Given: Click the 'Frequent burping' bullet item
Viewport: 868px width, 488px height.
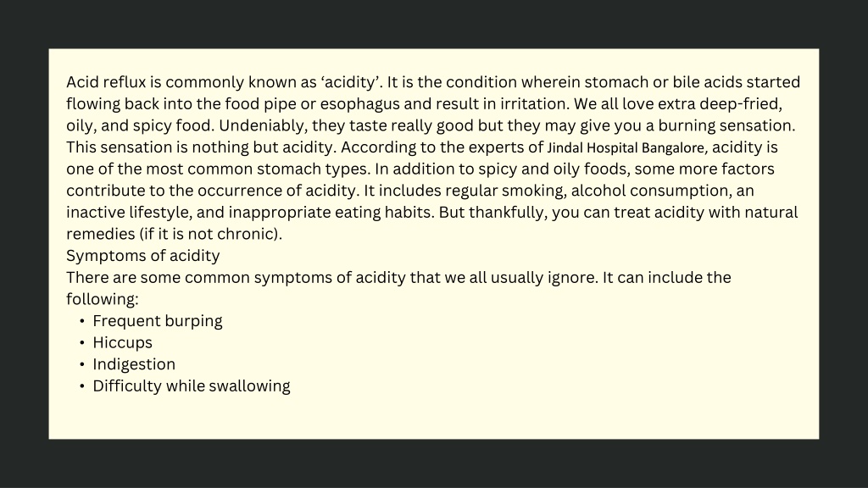Looking at the screenshot, I should pyautogui.click(x=157, y=321).
